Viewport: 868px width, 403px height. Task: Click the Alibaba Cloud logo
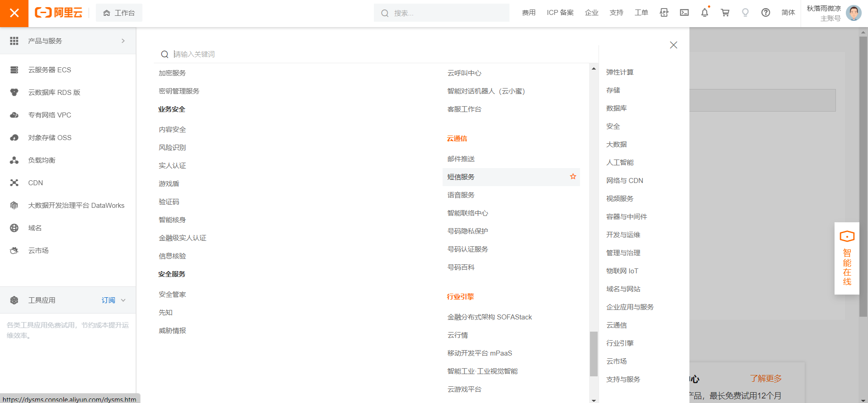pos(59,13)
